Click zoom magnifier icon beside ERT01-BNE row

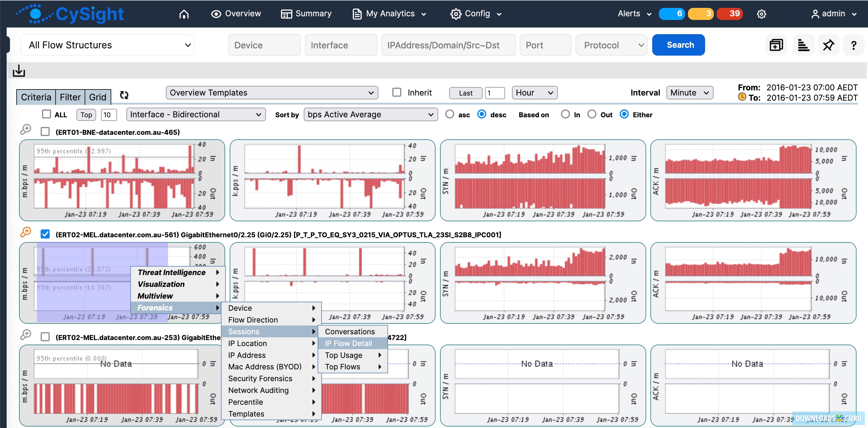coord(26,130)
